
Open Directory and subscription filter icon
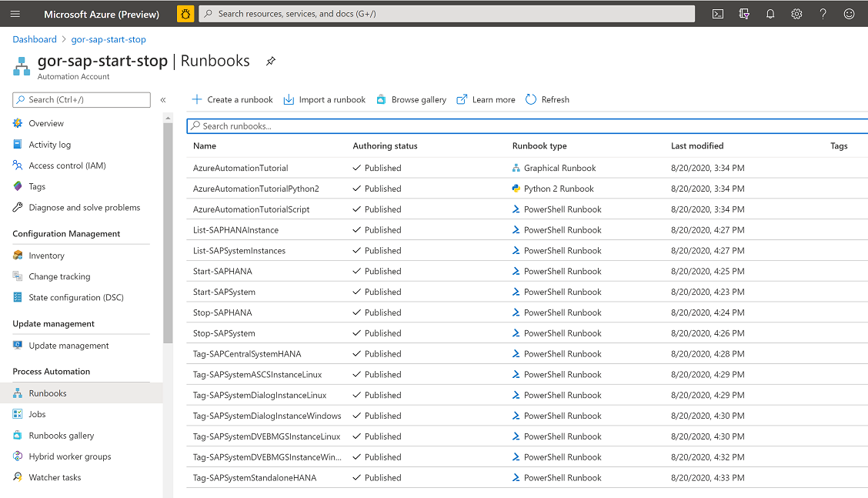click(x=744, y=14)
